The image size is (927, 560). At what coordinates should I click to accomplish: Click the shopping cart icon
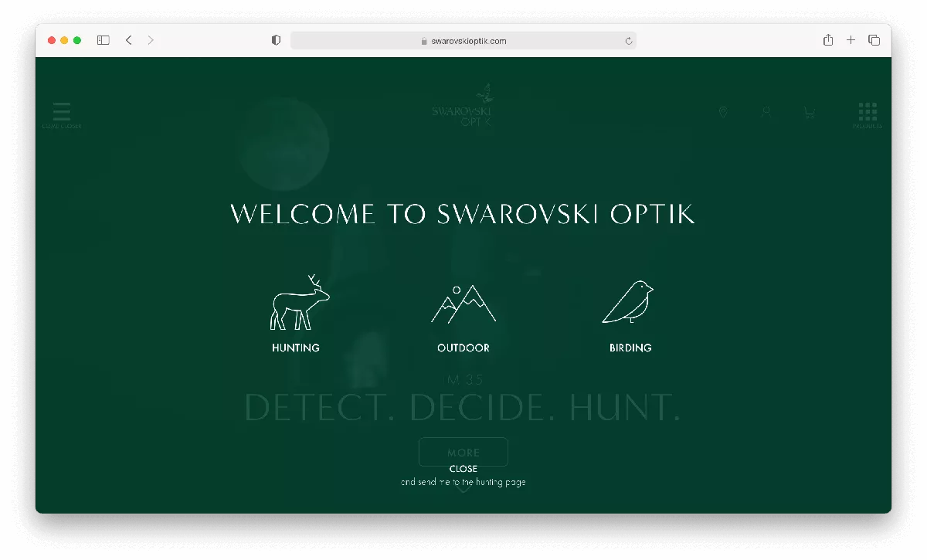[809, 113]
